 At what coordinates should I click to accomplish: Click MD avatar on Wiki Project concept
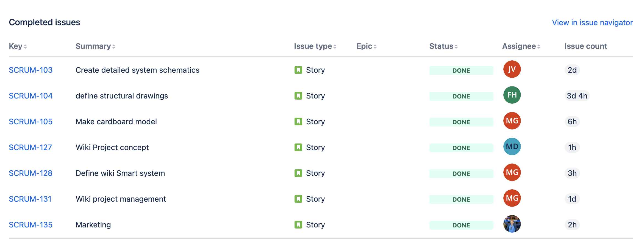click(x=512, y=147)
